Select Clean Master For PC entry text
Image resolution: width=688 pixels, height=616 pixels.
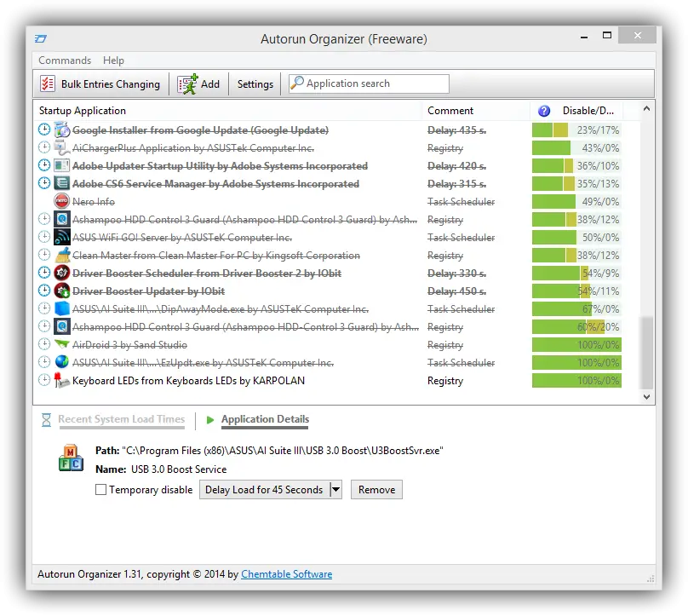point(216,256)
